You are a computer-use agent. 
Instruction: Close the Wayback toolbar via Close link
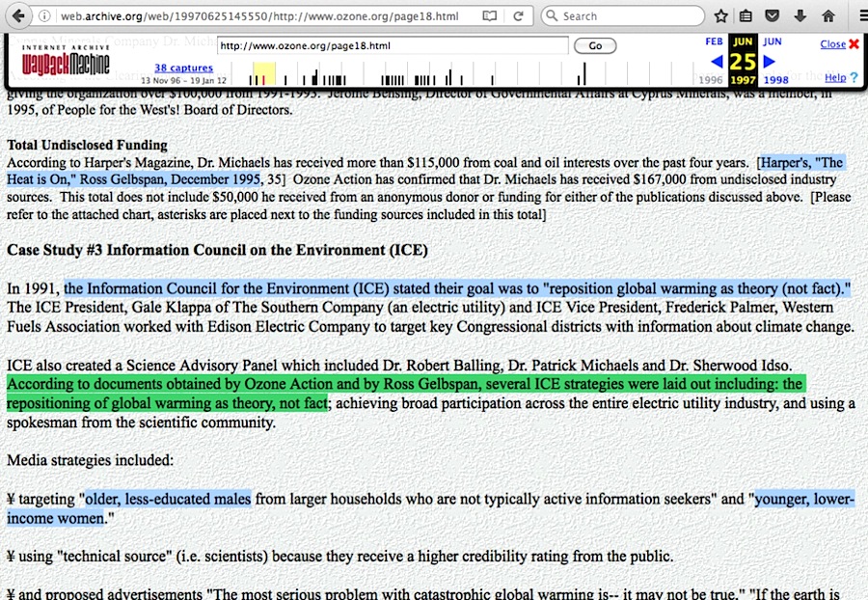[x=832, y=44]
